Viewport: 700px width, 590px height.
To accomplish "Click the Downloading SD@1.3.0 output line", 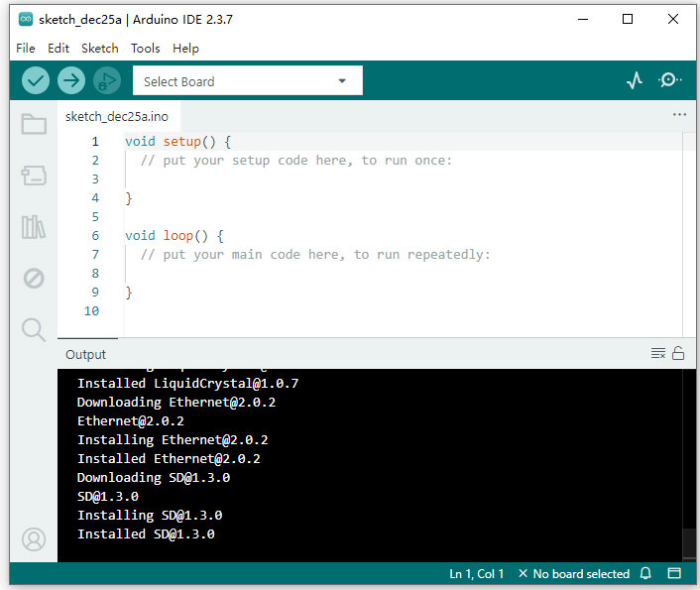I will [153, 477].
